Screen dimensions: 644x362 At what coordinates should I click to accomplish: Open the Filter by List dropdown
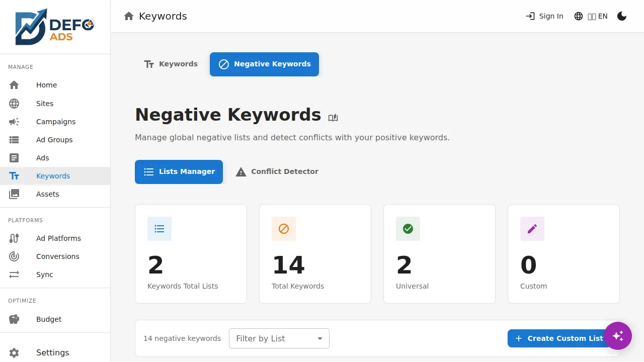(279, 338)
